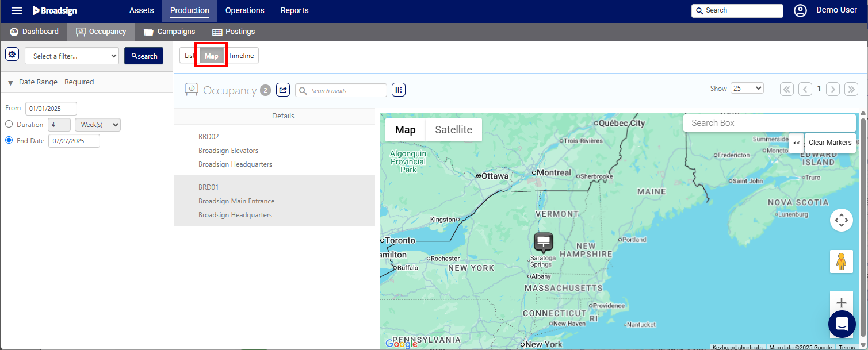The height and width of the screenshot is (350, 868).
Task: Click the Demo User name
Action: (x=836, y=10)
